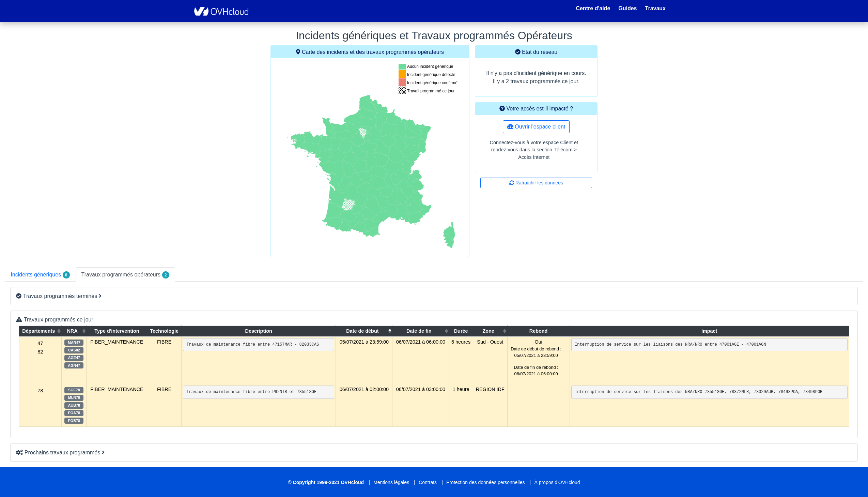Click hatched Yvelines region on map
Screen dimensions: 868x497
click(x=362, y=133)
